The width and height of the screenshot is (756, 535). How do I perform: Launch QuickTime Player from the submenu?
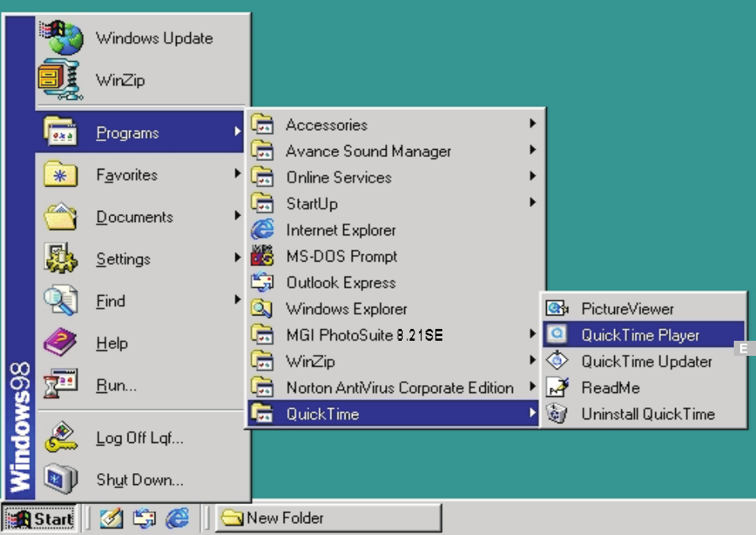[x=643, y=334]
